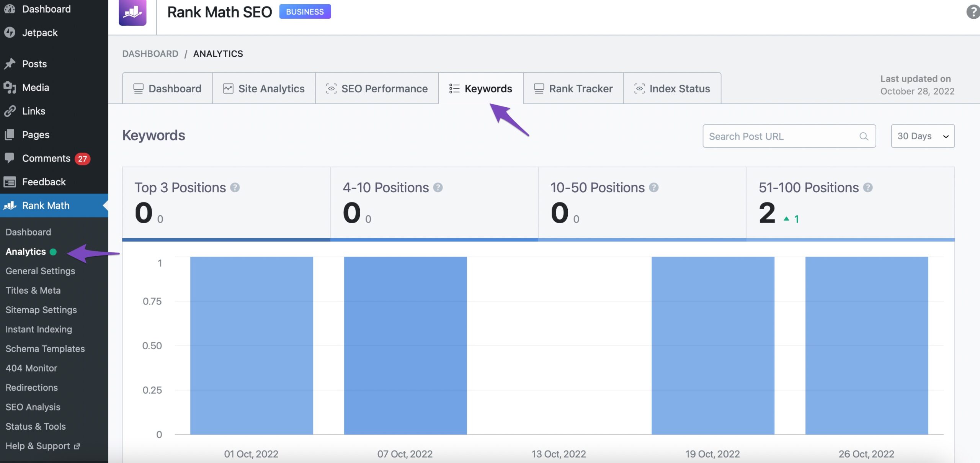The width and height of the screenshot is (980, 463).
Task: Click the 51-100 Positions help icon
Action: [x=868, y=188]
